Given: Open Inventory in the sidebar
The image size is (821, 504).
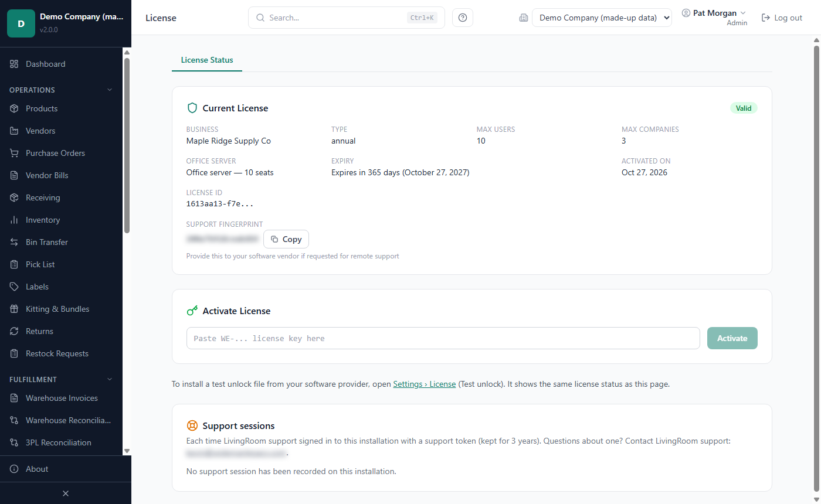Looking at the screenshot, I should pos(62,220).
